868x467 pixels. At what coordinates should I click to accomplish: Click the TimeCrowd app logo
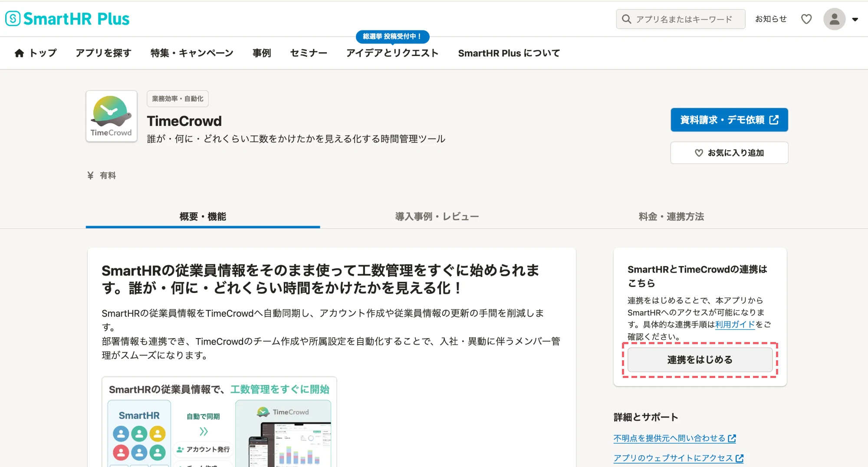[112, 116]
